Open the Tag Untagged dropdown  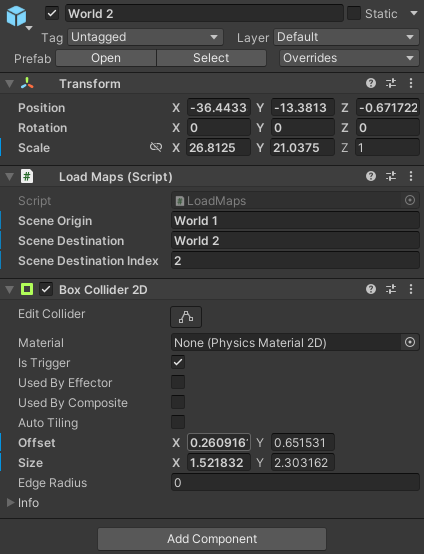pos(145,37)
